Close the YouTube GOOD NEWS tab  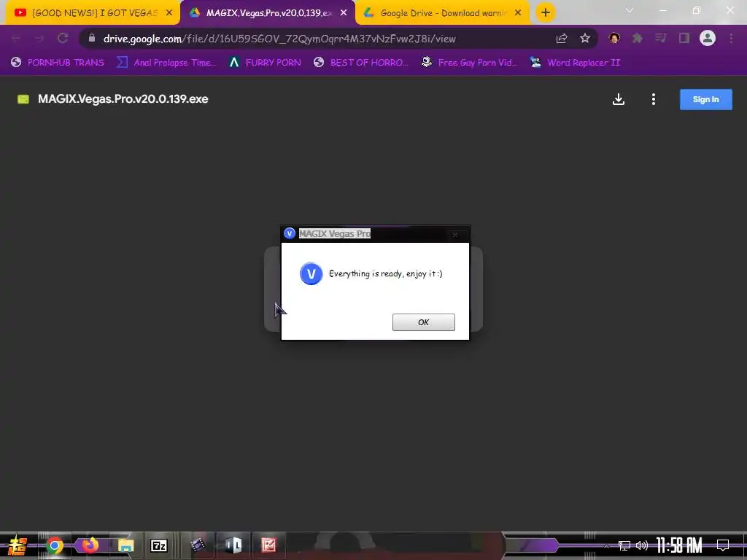(x=169, y=13)
